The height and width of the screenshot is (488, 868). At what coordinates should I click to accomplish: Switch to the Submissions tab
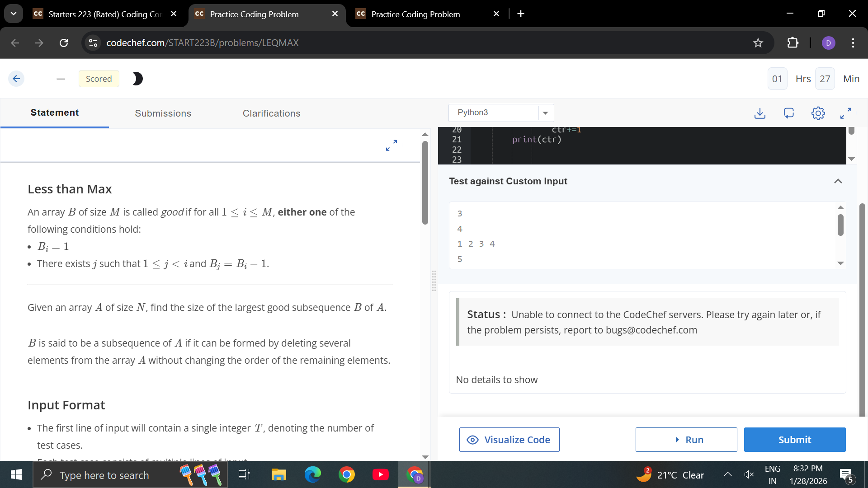[x=163, y=113]
